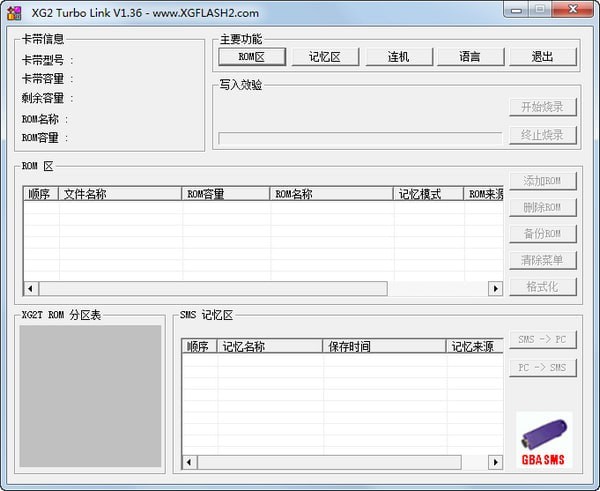
Task: Sort ROM list by 文件名称 column
Action: (x=120, y=194)
